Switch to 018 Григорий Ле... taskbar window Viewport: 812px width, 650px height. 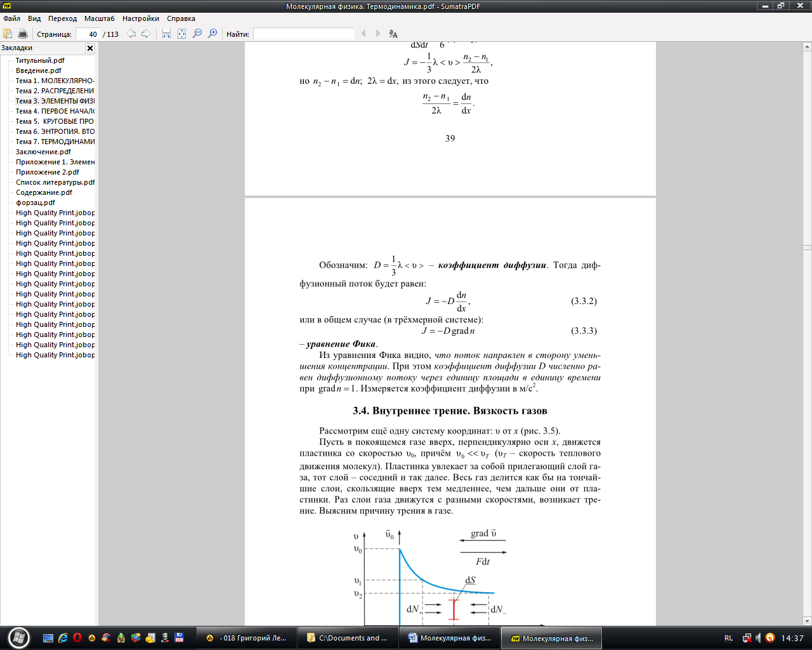pos(246,638)
